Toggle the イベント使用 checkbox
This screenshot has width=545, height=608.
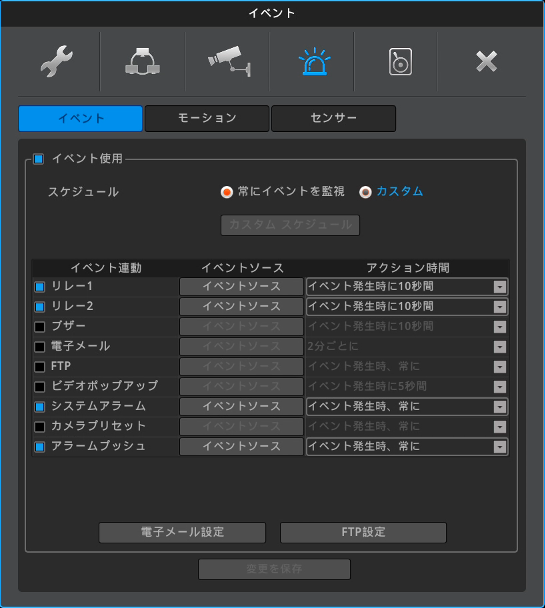click(x=38, y=159)
